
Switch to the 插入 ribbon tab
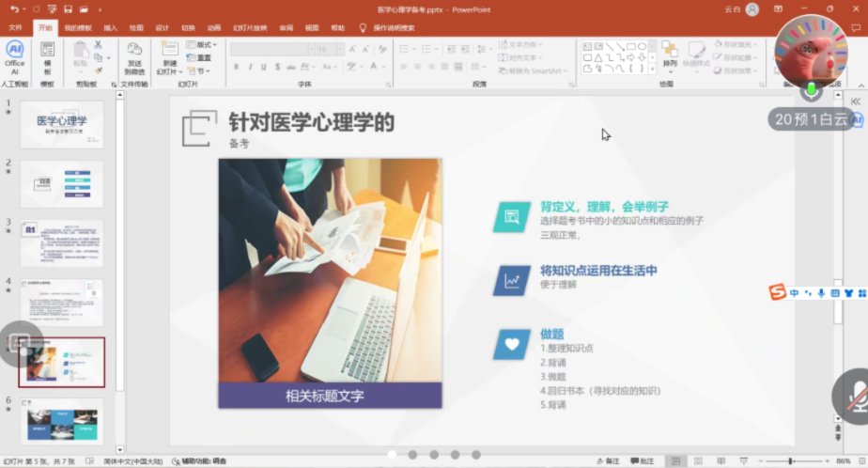(x=111, y=28)
